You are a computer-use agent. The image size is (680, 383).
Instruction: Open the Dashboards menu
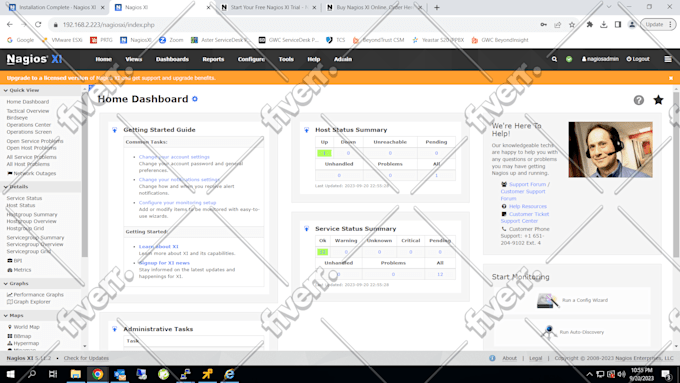172,59
